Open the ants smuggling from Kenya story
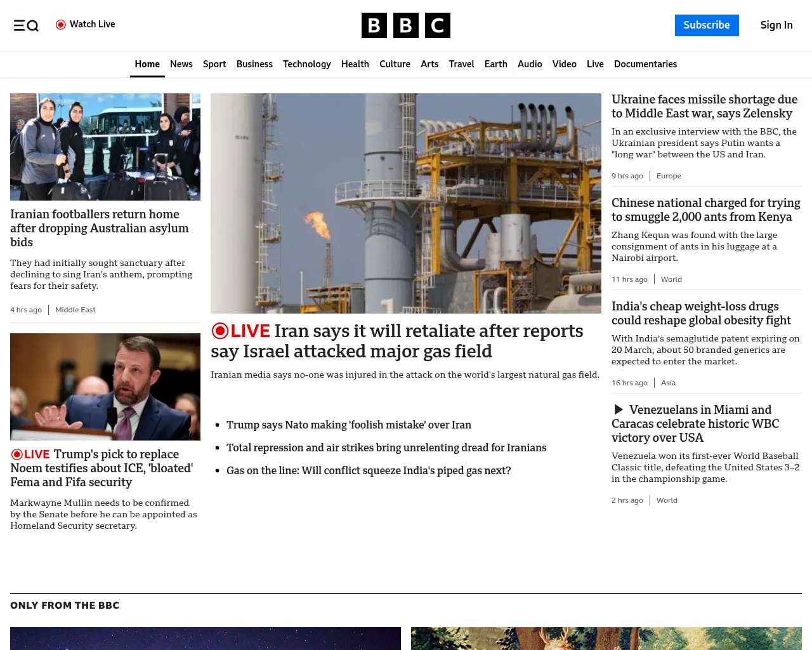 pyautogui.click(x=705, y=210)
